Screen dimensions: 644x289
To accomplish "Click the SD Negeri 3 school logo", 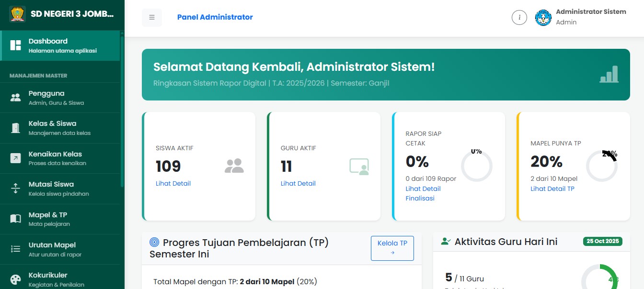I will (18, 14).
